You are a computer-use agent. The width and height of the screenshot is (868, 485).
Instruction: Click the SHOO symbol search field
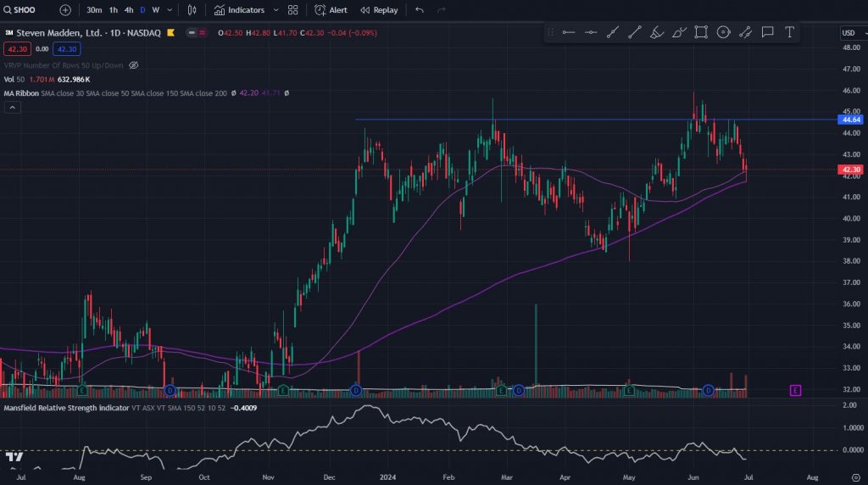(25, 10)
